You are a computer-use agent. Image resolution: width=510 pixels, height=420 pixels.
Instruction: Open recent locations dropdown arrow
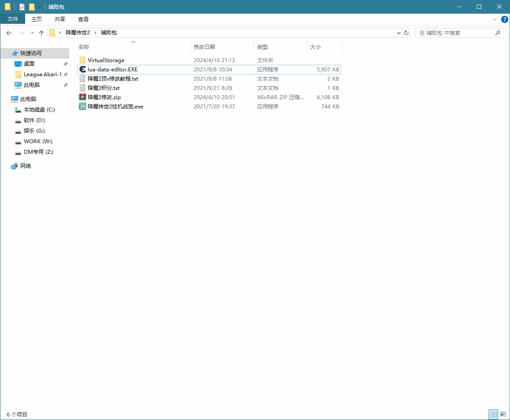(x=32, y=33)
